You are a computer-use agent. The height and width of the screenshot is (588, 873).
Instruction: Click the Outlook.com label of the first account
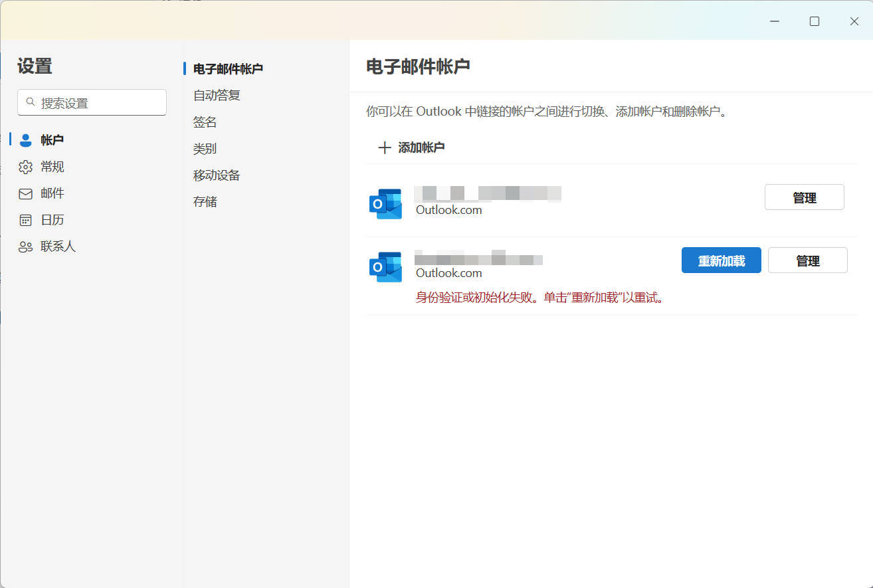[x=449, y=210]
